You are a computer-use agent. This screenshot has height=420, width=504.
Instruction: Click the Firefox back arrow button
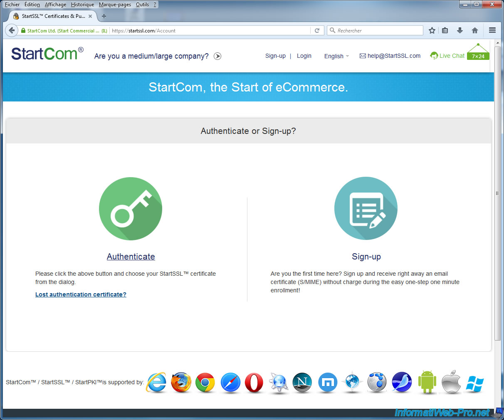[12, 30]
